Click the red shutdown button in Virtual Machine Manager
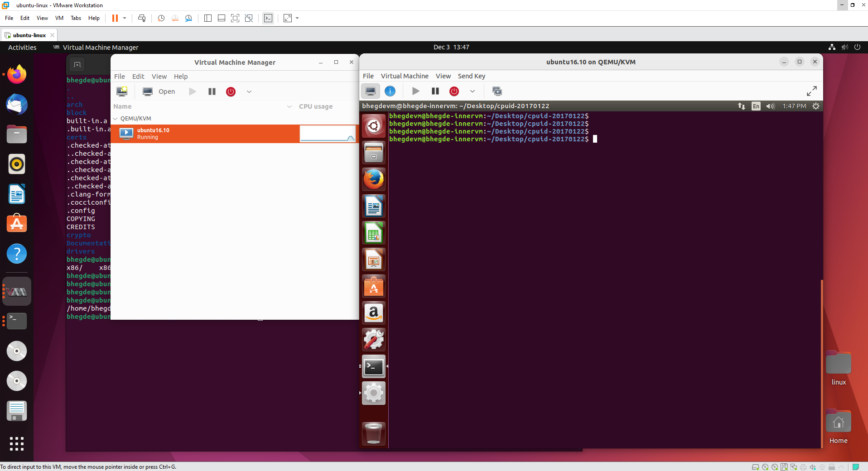The image size is (868, 471). [231, 91]
